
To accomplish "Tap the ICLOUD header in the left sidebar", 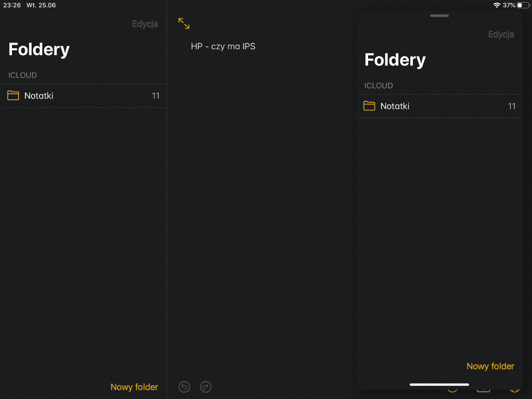I will point(23,75).
